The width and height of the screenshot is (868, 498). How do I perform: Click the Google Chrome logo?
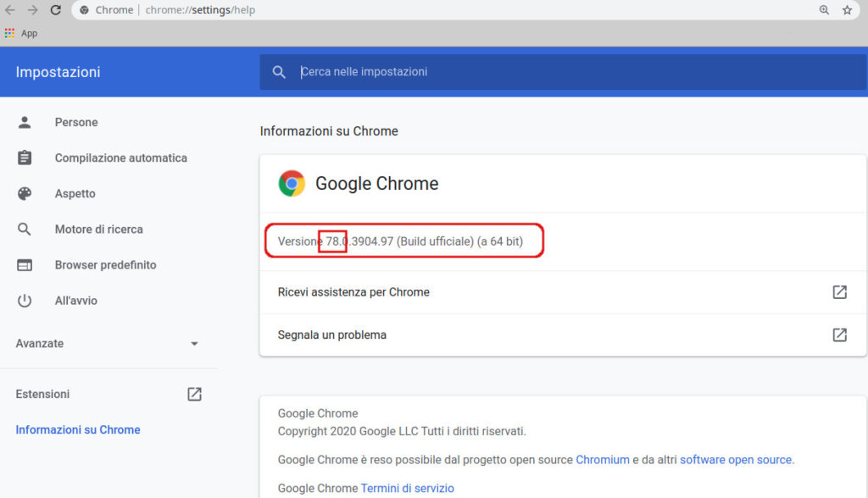coord(292,184)
